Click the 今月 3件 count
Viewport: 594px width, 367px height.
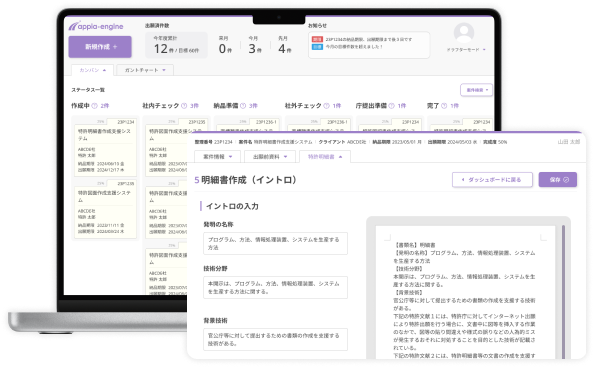[255, 45]
